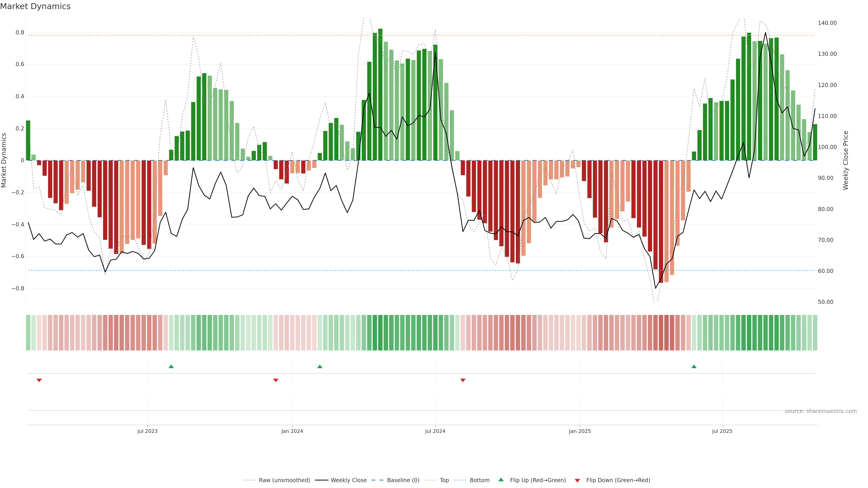Toggle the Bottom threshold legend entry
The width and height of the screenshot is (868, 488).
click(x=479, y=480)
